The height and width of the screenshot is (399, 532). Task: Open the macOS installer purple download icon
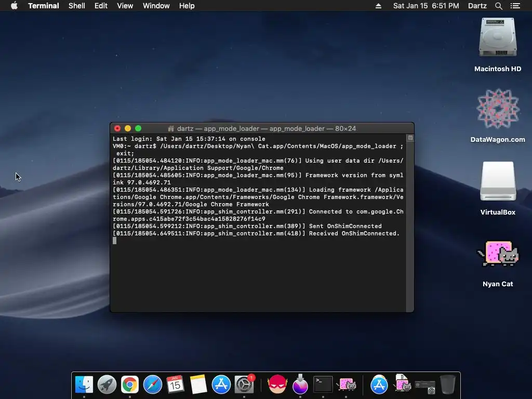[x=300, y=384]
